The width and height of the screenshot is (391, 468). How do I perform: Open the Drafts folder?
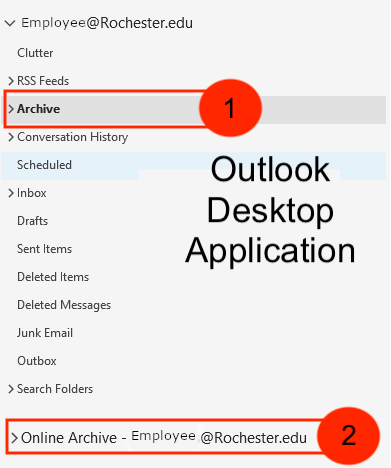pos(32,221)
